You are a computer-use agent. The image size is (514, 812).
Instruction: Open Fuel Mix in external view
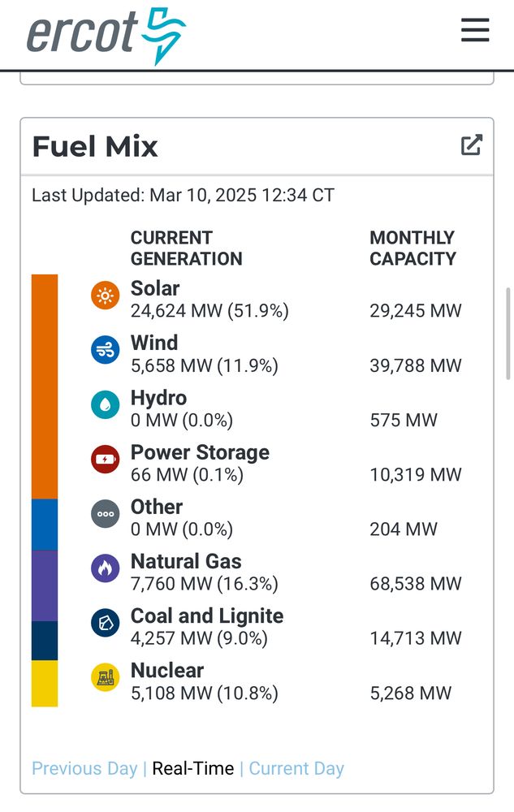(x=472, y=145)
